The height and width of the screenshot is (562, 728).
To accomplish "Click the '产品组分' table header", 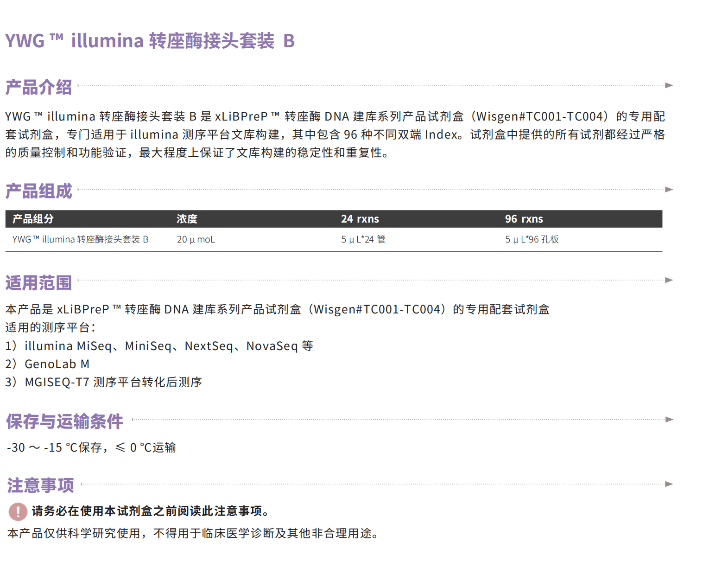I will pos(33,219).
